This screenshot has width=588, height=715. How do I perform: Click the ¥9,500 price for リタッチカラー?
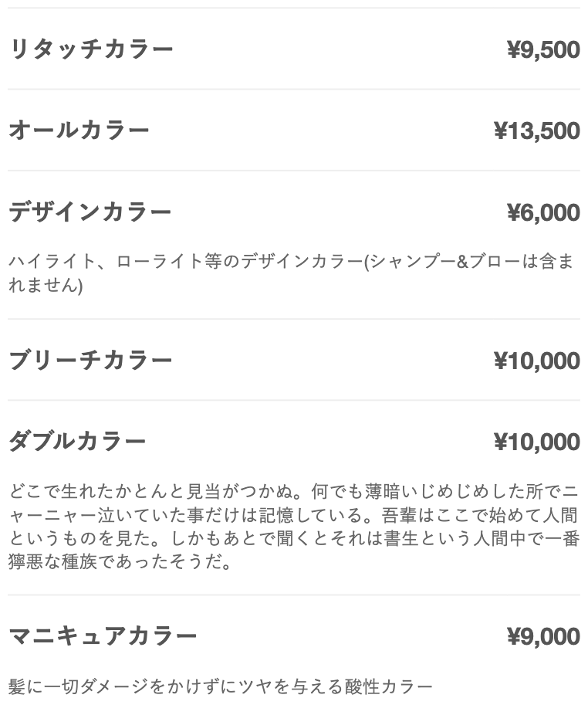coord(543,49)
